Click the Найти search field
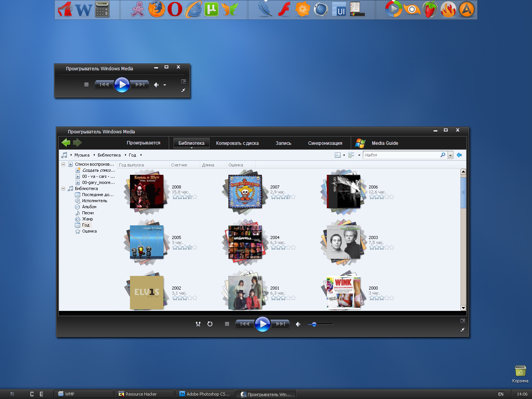Image resolution: width=532 pixels, height=399 pixels. click(x=401, y=155)
